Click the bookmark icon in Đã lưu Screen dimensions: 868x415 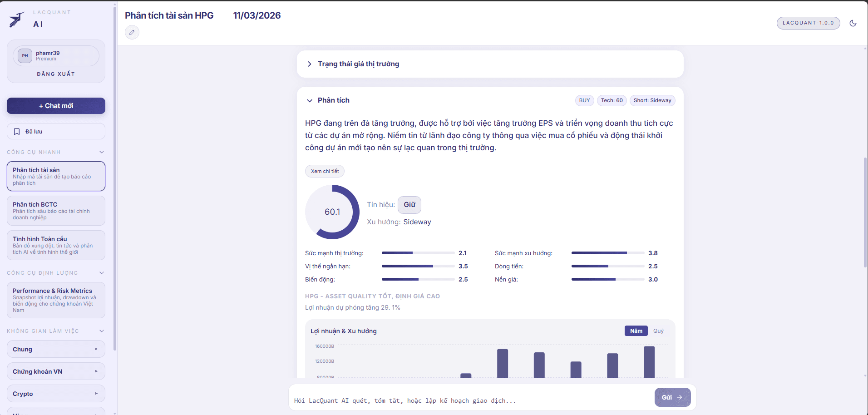coord(17,132)
